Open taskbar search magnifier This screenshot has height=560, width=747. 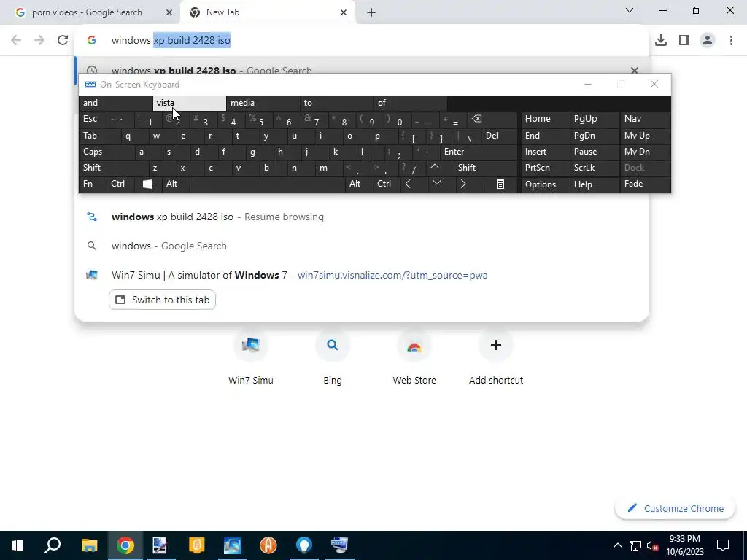(53, 545)
